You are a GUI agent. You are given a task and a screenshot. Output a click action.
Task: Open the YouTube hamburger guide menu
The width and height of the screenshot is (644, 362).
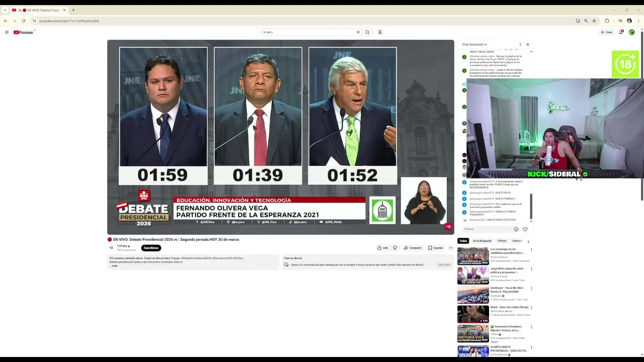7,32
